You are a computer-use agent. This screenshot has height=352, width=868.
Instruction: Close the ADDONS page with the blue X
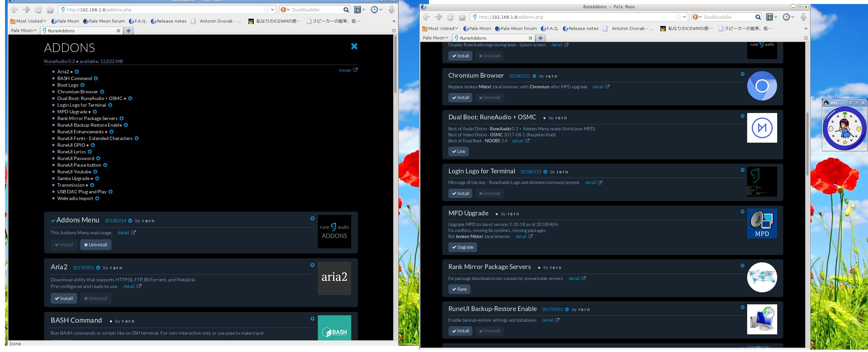354,46
